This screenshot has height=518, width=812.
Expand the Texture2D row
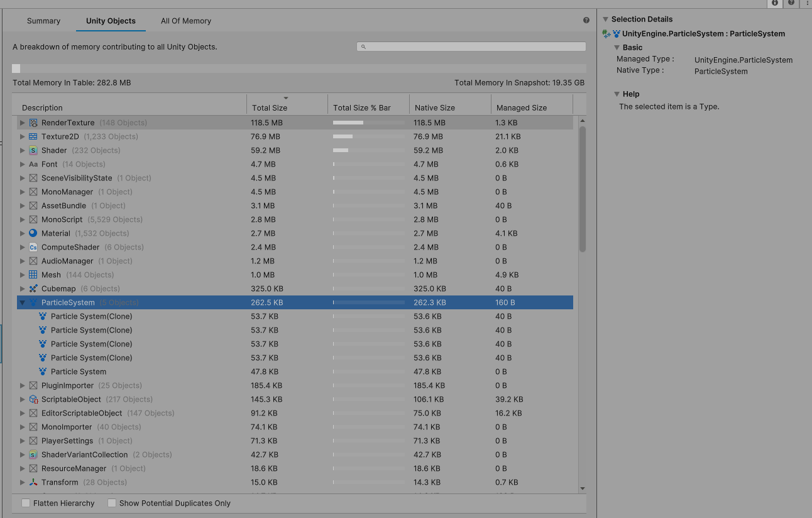tap(23, 136)
